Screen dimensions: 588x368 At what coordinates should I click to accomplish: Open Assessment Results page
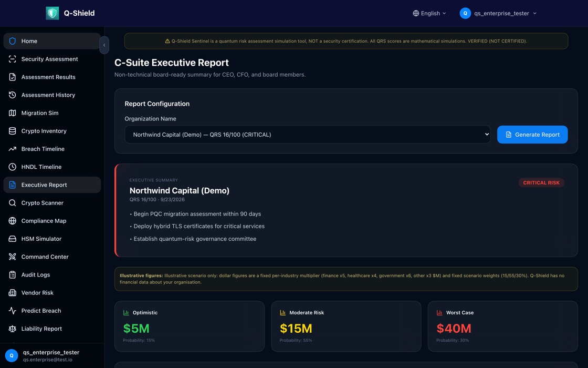52,77
